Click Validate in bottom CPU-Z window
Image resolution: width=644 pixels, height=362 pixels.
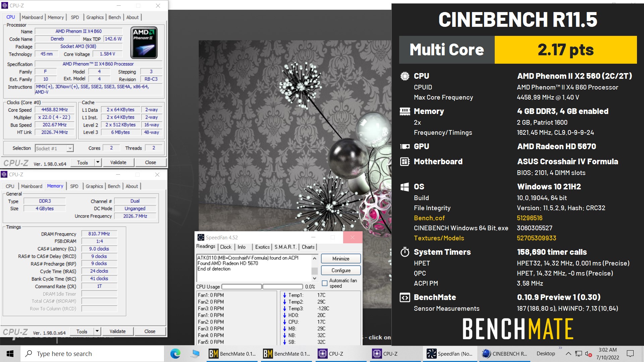(x=118, y=331)
